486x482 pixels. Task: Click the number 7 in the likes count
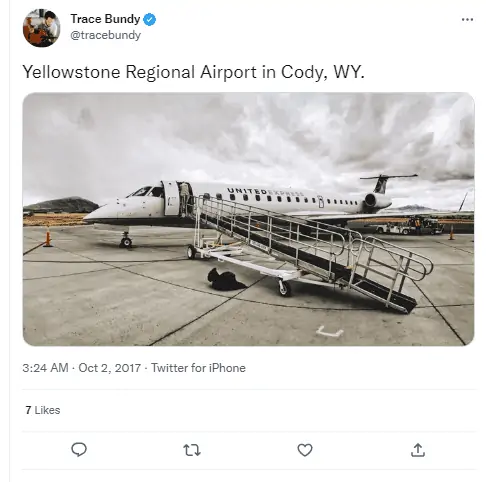(28, 410)
